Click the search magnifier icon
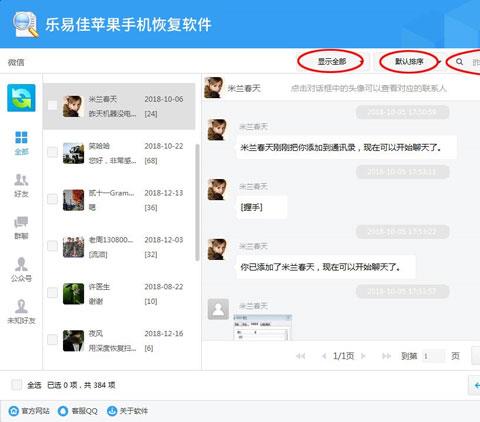480x422 pixels. pos(459,62)
